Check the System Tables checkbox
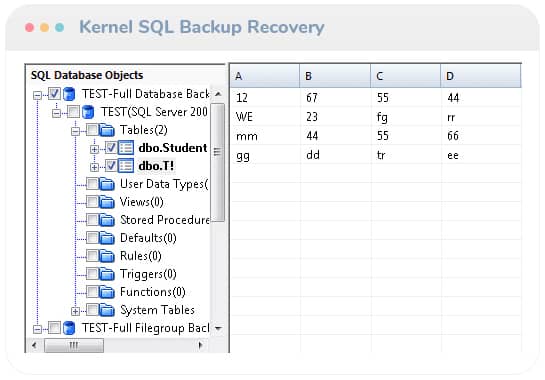 pos(92,310)
